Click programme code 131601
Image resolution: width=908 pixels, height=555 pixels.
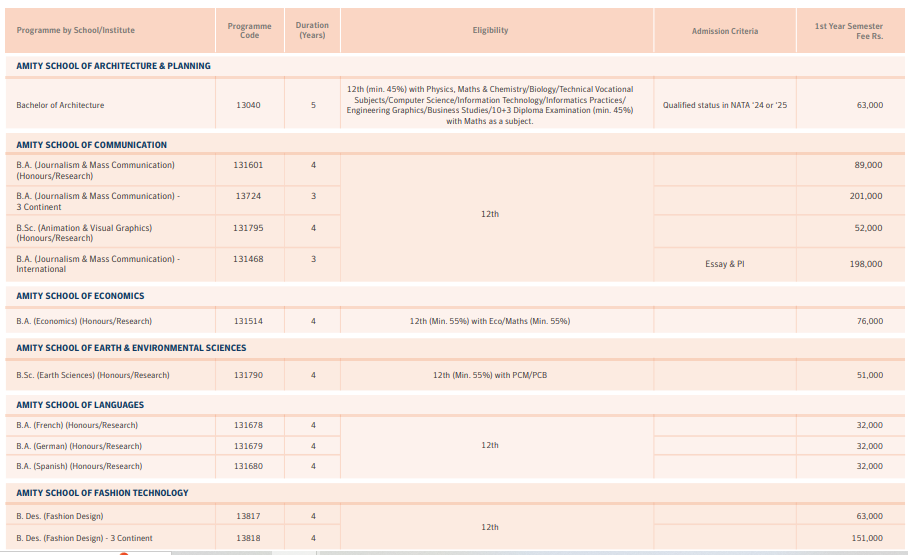click(x=248, y=165)
